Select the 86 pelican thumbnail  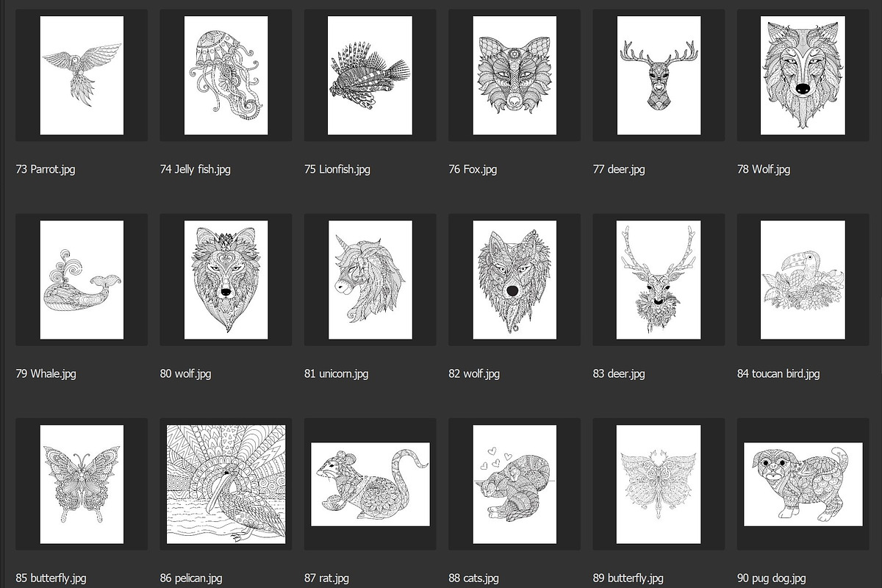click(226, 484)
